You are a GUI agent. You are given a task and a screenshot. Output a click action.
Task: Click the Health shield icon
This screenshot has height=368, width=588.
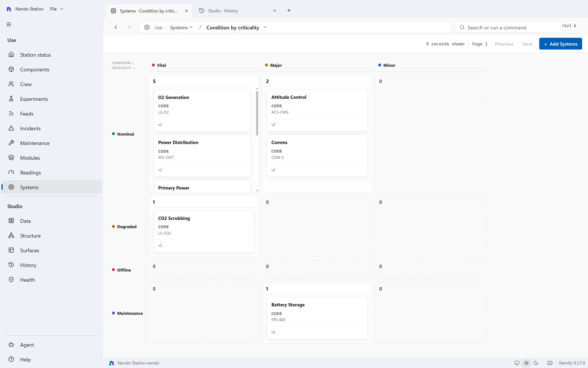coord(11,280)
